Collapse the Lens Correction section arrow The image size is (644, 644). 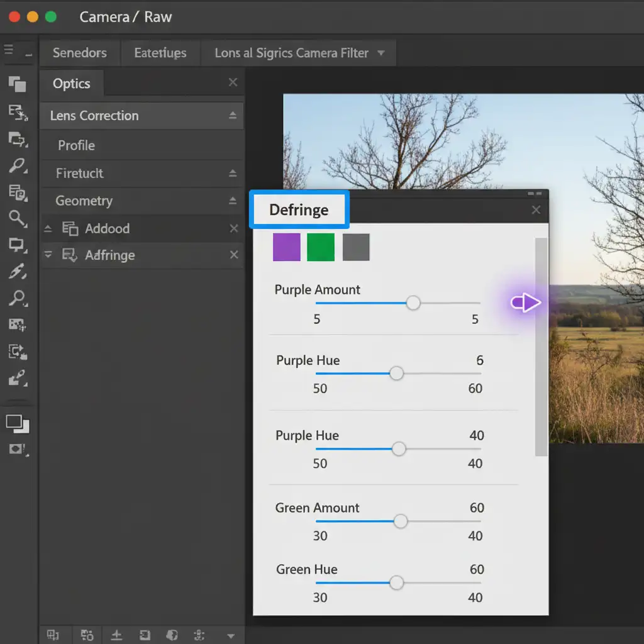click(233, 116)
